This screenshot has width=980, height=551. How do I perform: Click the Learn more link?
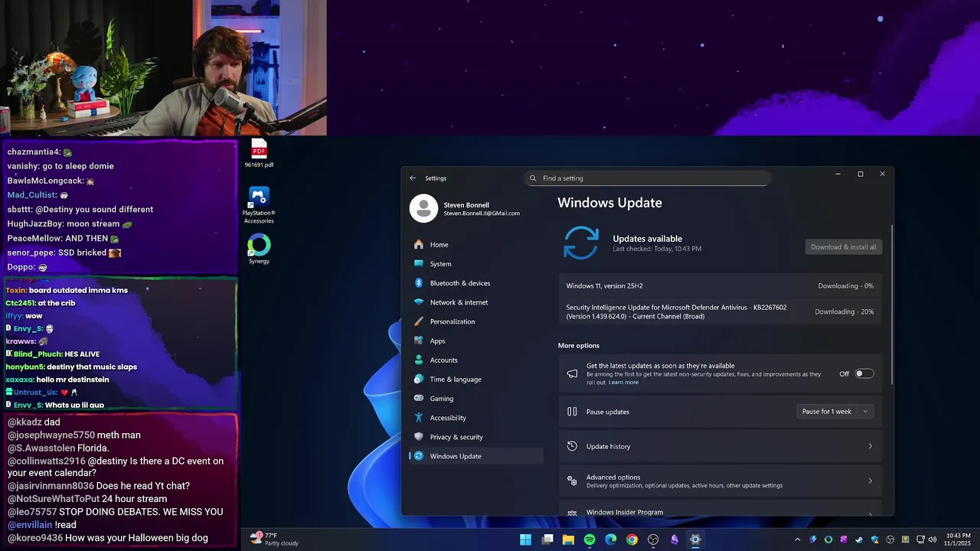[623, 383]
